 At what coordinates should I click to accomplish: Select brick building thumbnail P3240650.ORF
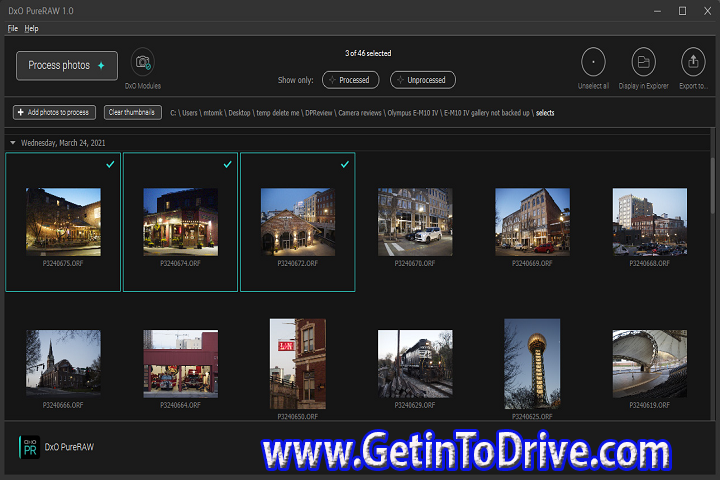298,364
